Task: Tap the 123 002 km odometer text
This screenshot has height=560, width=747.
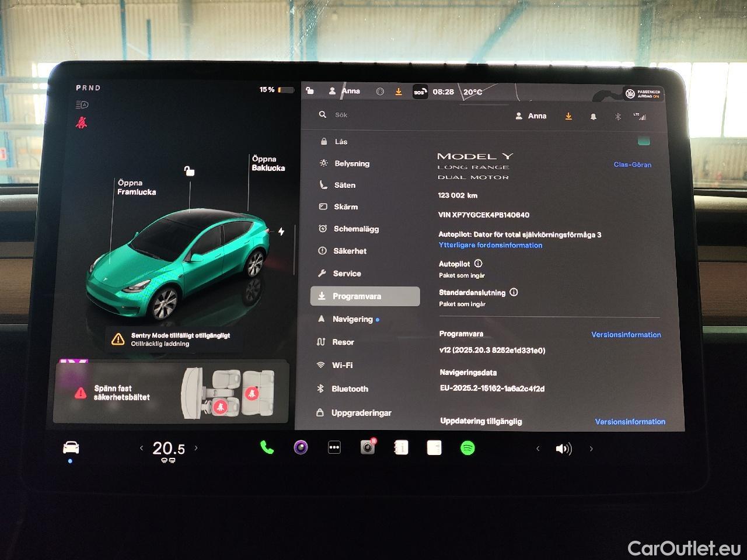Action: 458,195
